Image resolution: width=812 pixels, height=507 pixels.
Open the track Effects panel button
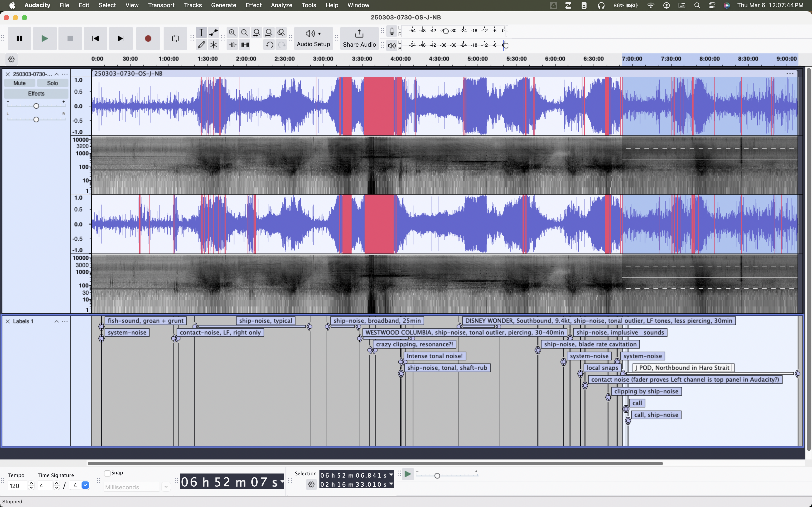point(36,93)
